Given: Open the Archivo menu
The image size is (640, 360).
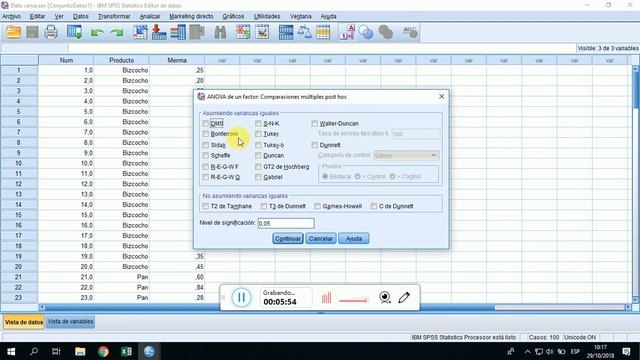Looking at the screenshot, I should click(x=11, y=16).
